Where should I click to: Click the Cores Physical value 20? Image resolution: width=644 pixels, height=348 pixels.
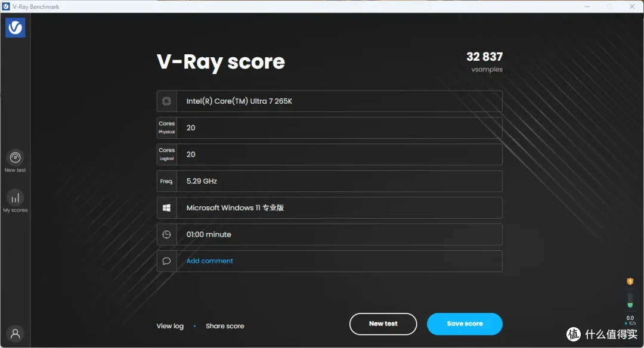coord(191,128)
